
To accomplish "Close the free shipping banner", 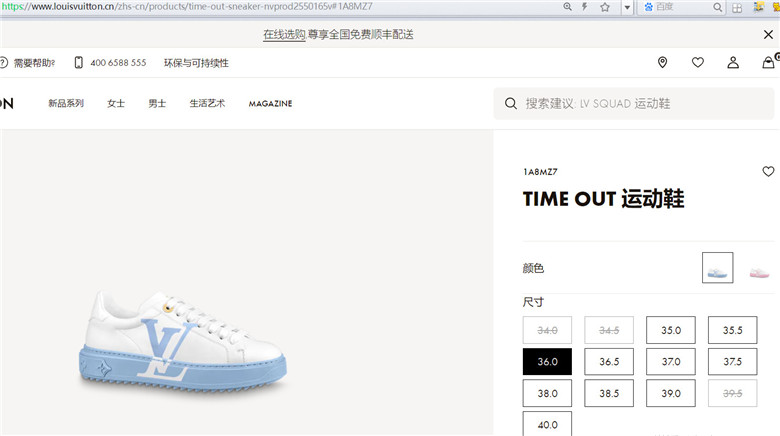I will pos(768,34).
